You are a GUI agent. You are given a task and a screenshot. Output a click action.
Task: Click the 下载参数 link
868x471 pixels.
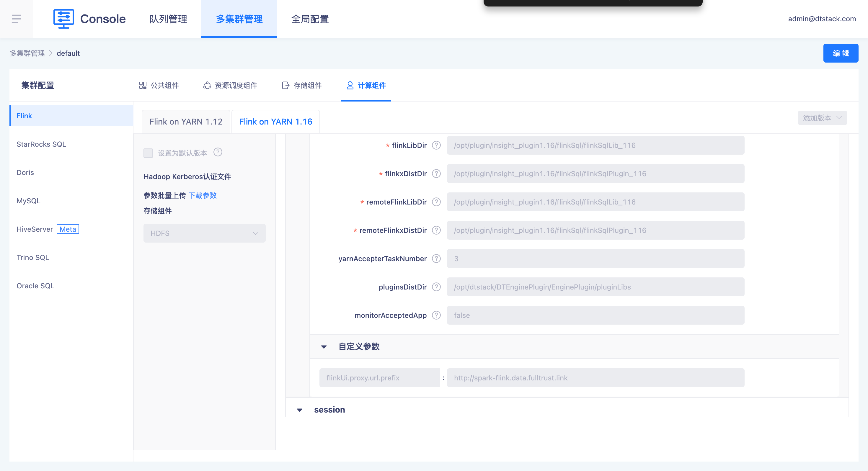(203, 195)
